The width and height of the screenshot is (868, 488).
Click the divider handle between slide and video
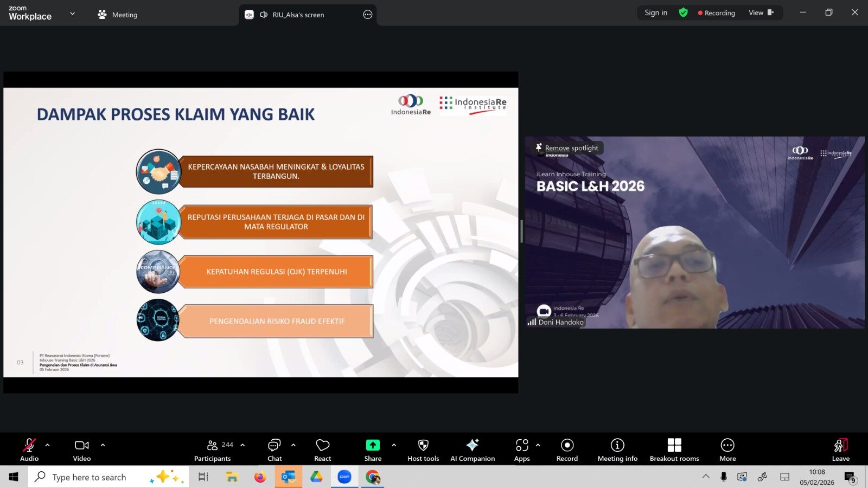521,232
